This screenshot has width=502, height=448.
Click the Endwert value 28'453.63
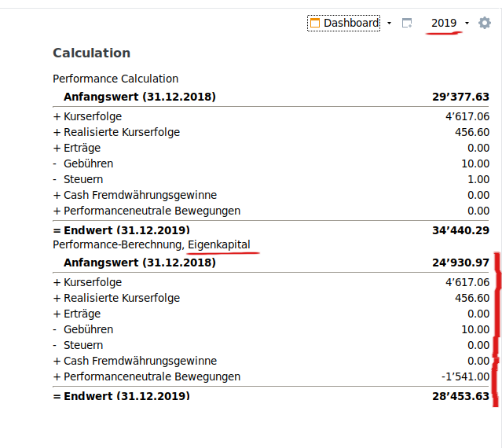click(x=460, y=396)
